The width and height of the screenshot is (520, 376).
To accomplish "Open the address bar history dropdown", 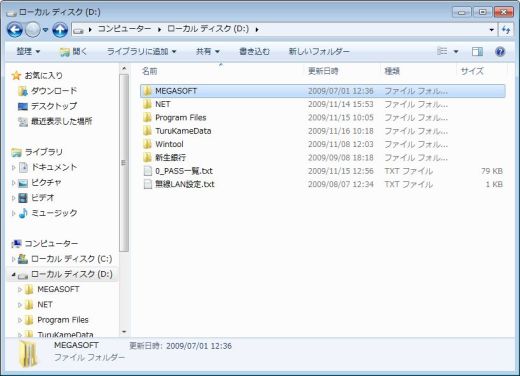I will (491, 30).
